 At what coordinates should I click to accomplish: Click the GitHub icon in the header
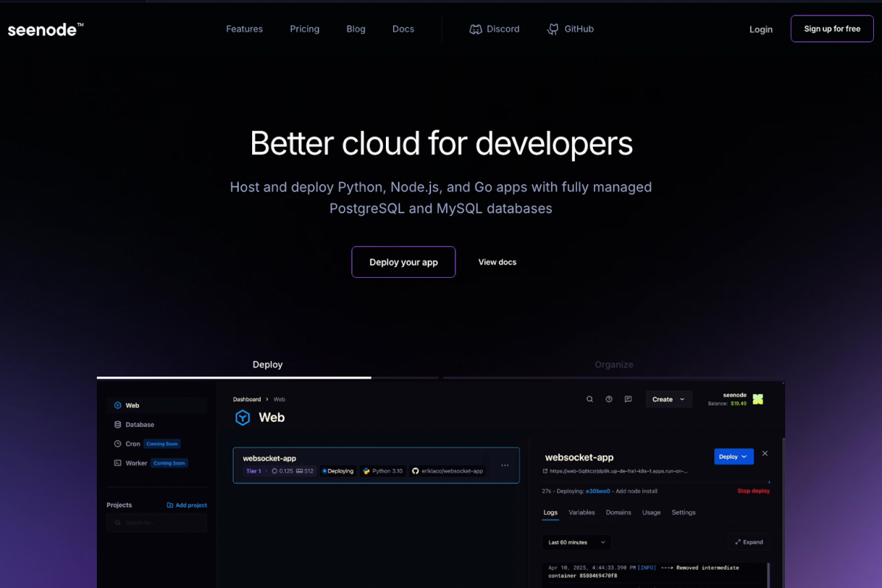tap(553, 29)
